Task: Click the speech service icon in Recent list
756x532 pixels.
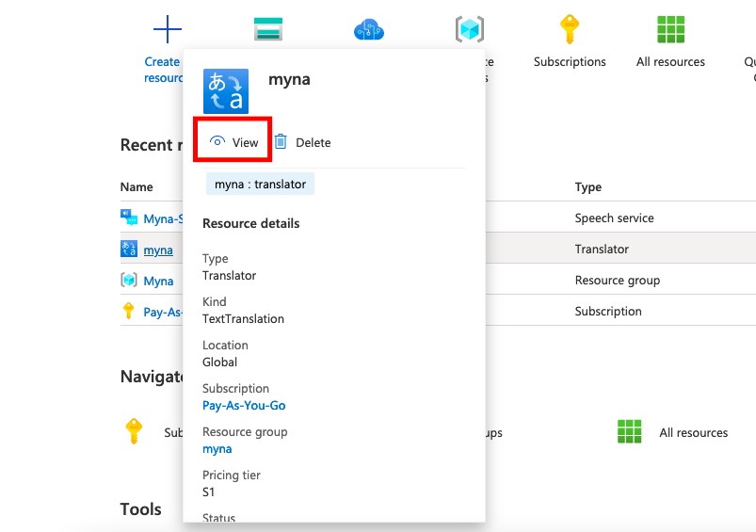Action: (x=129, y=218)
